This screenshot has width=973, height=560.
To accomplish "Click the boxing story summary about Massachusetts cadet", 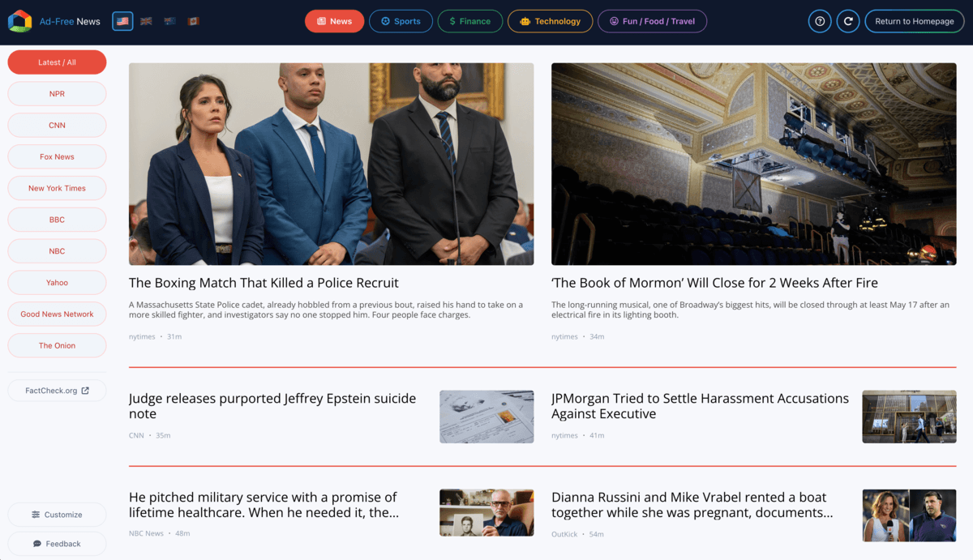I will [x=326, y=310].
